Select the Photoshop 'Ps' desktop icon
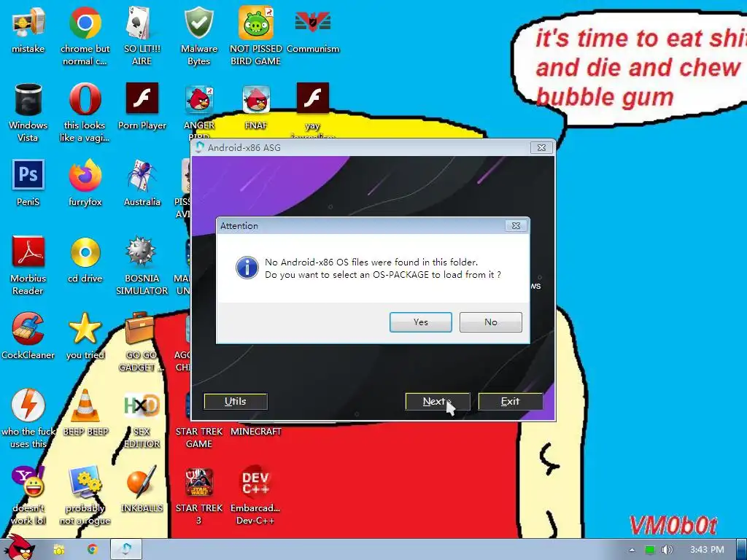Viewport: 747px width, 560px height. click(28, 183)
